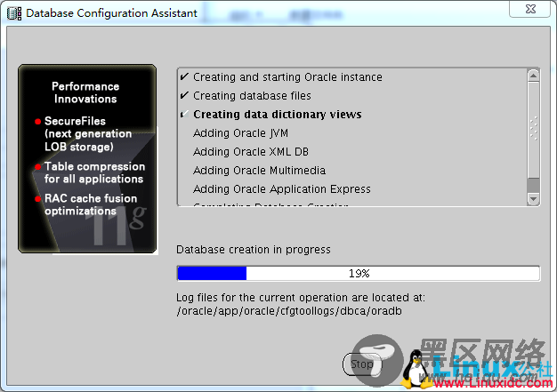Viewport: 557px width, 392px height.
Task: Select 'Adding Oracle Application Express' step
Action: 282,189
